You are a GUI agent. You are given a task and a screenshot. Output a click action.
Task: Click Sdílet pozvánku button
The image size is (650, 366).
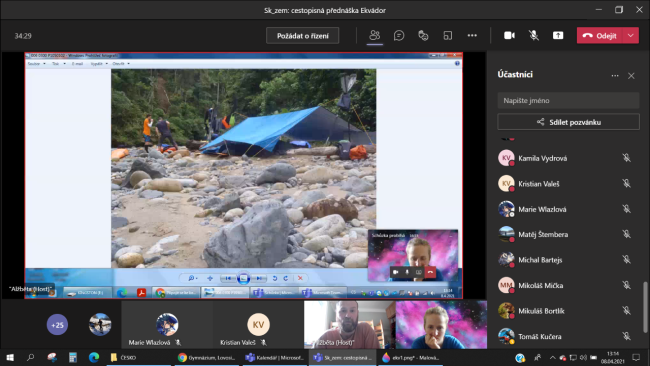click(568, 122)
